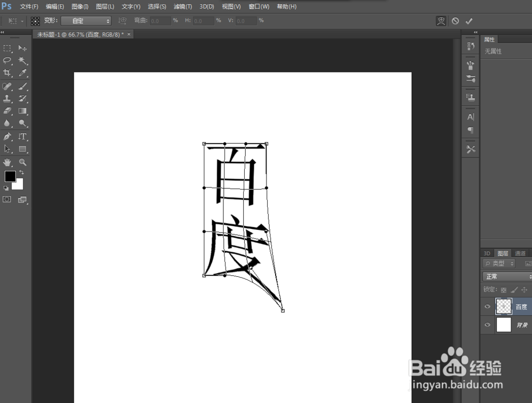Select the Path Selection tool
532x403 pixels.
pyautogui.click(x=7, y=149)
